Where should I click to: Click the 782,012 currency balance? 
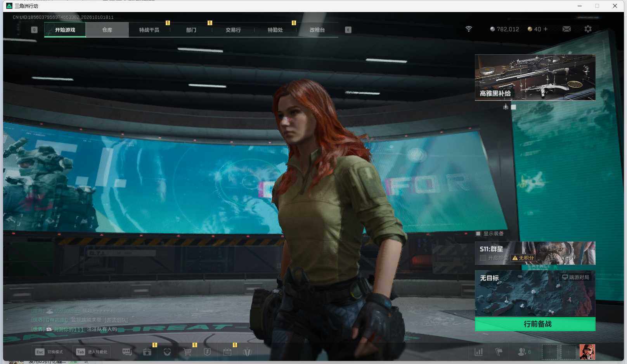pos(504,29)
